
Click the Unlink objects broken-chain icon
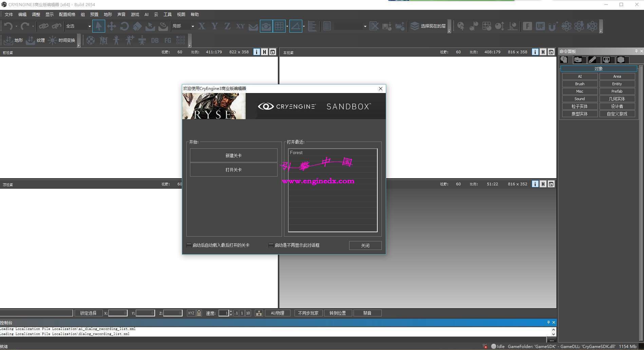(57, 26)
